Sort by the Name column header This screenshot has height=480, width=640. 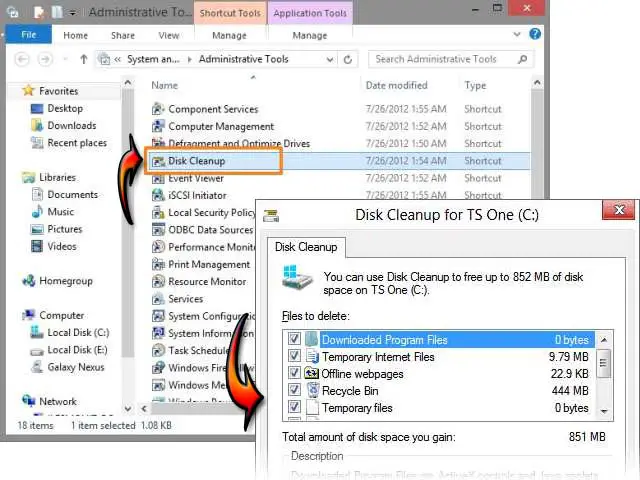tap(164, 85)
